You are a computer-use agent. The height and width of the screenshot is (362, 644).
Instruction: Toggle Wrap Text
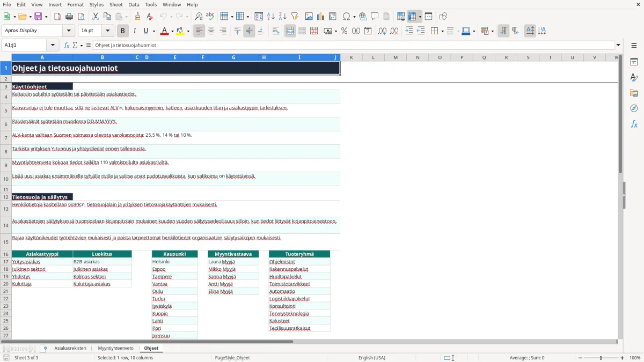click(x=275, y=31)
